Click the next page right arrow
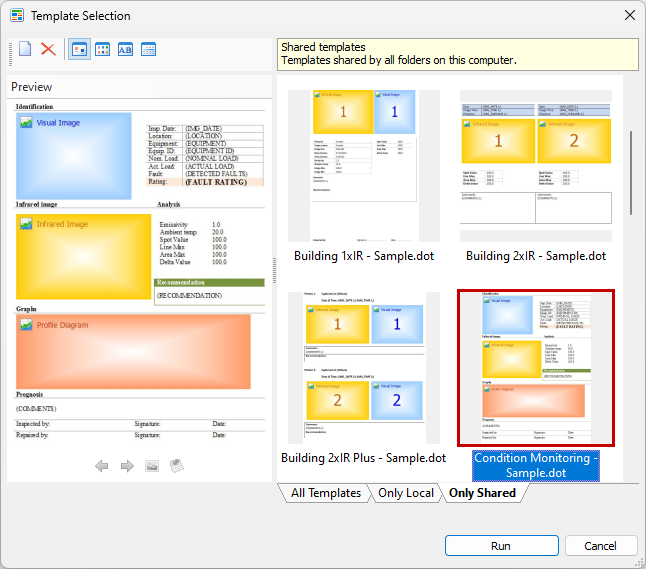646x569 pixels. [127, 466]
